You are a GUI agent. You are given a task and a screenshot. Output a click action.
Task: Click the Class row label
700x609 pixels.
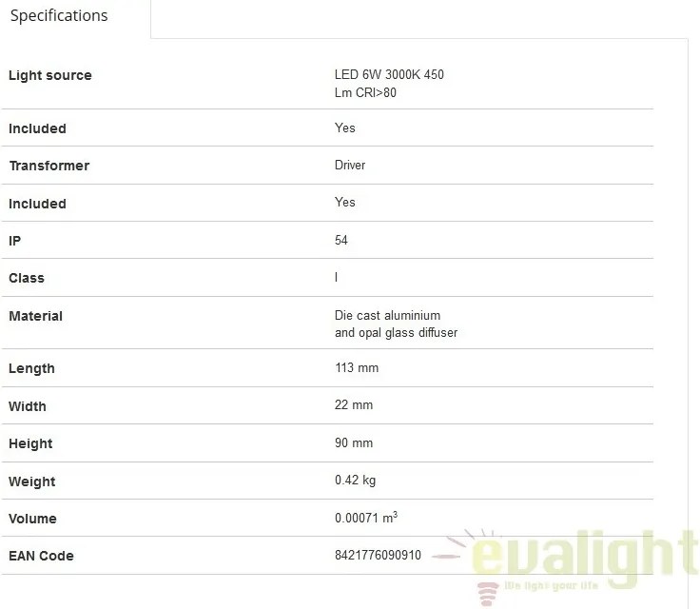click(x=27, y=278)
